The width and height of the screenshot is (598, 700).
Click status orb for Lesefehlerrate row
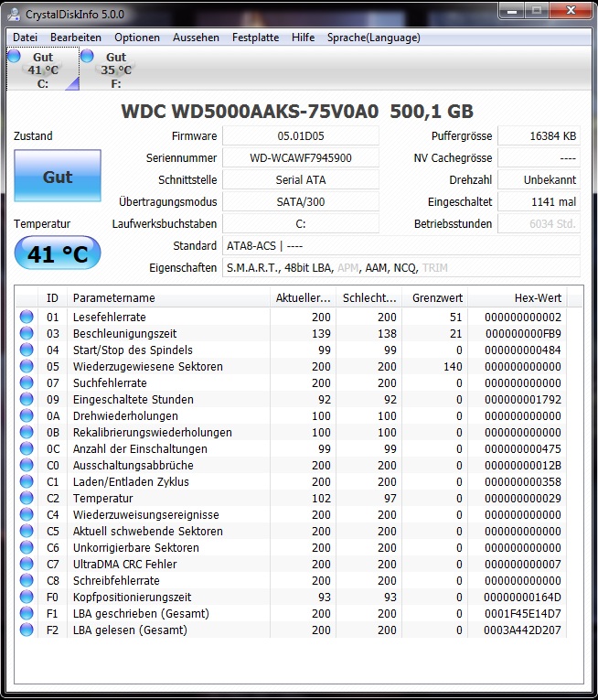point(27,317)
